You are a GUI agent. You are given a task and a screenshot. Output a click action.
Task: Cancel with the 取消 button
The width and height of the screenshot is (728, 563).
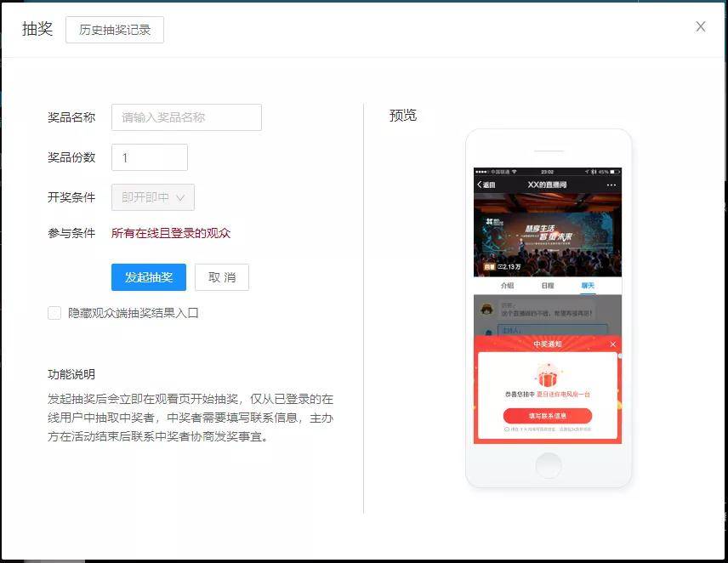click(222, 277)
